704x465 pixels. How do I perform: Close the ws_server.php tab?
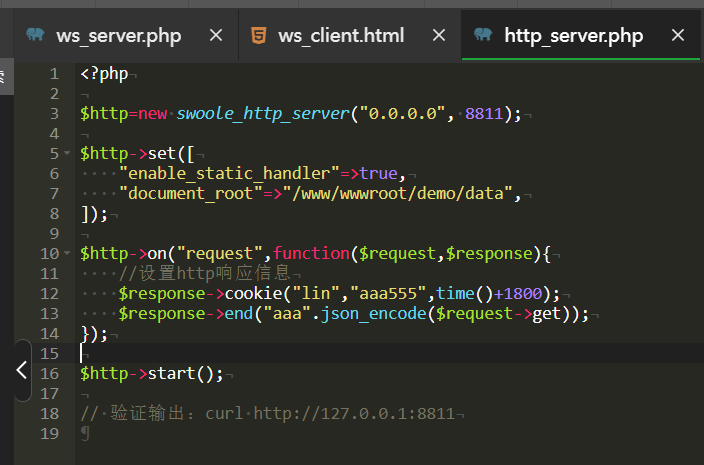tap(216, 35)
